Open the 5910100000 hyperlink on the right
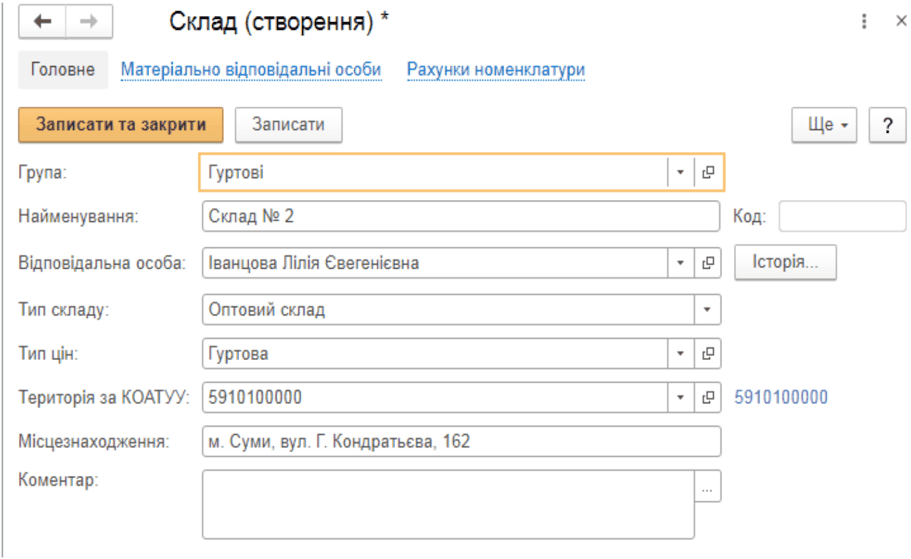The image size is (911, 559). tap(781, 397)
